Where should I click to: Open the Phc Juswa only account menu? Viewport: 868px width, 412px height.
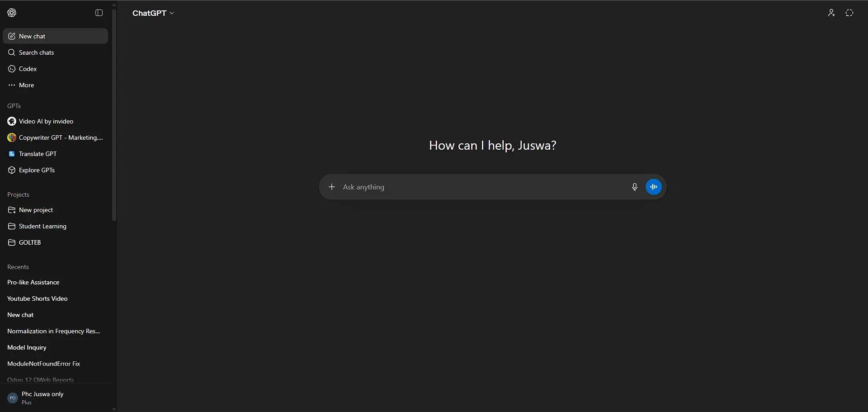coord(55,398)
